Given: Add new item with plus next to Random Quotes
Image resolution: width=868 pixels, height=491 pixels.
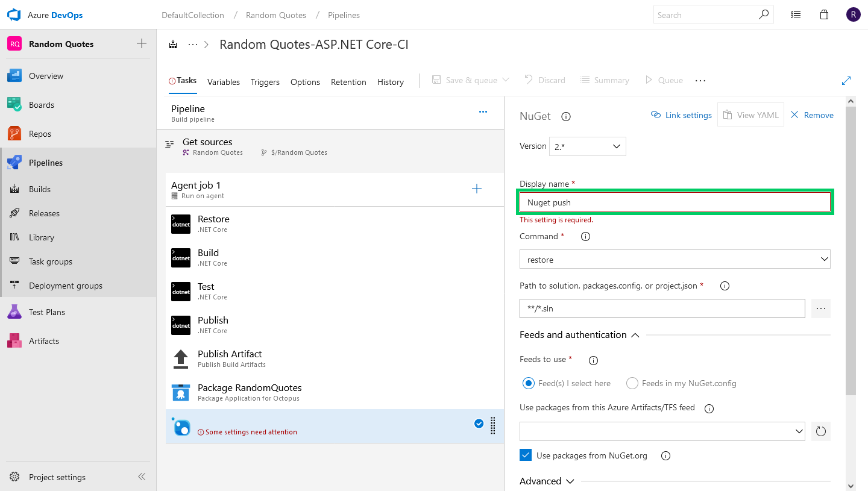Looking at the screenshot, I should tap(142, 43).
